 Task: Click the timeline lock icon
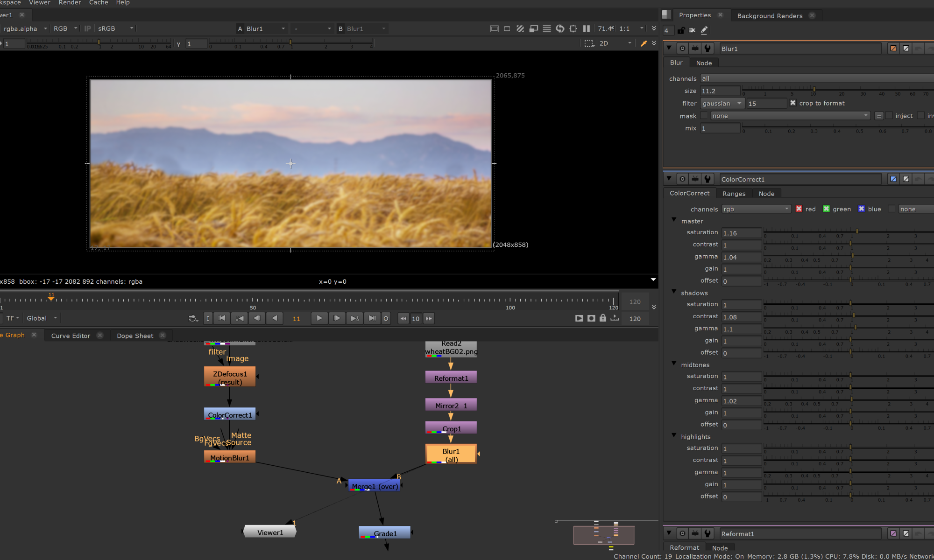[x=603, y=318]
